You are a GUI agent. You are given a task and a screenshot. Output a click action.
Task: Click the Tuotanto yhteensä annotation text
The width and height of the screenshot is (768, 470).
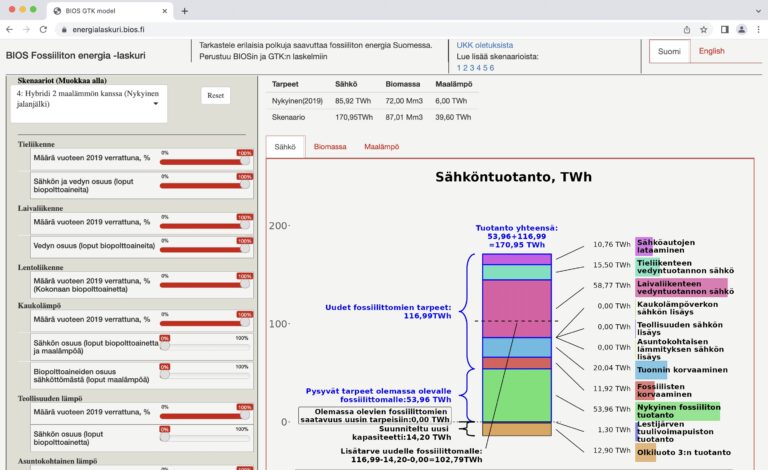(x=517, y=236)
